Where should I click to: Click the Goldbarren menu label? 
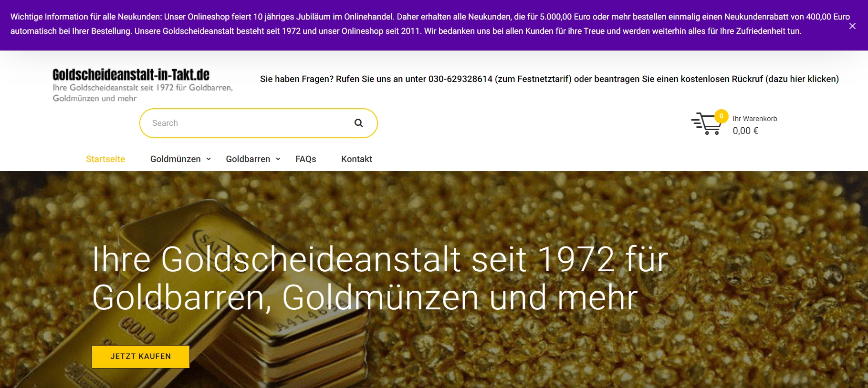tap(248, 159)
